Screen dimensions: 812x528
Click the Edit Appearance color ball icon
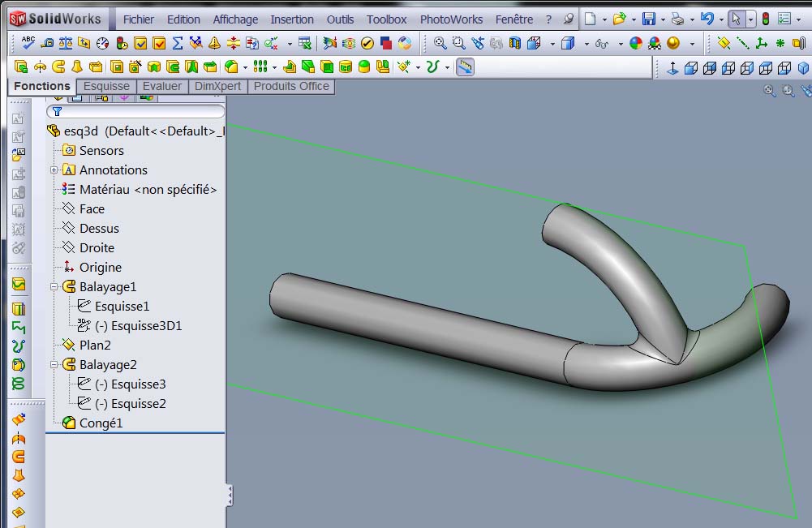pyautogui.click(x=636, y=44)
